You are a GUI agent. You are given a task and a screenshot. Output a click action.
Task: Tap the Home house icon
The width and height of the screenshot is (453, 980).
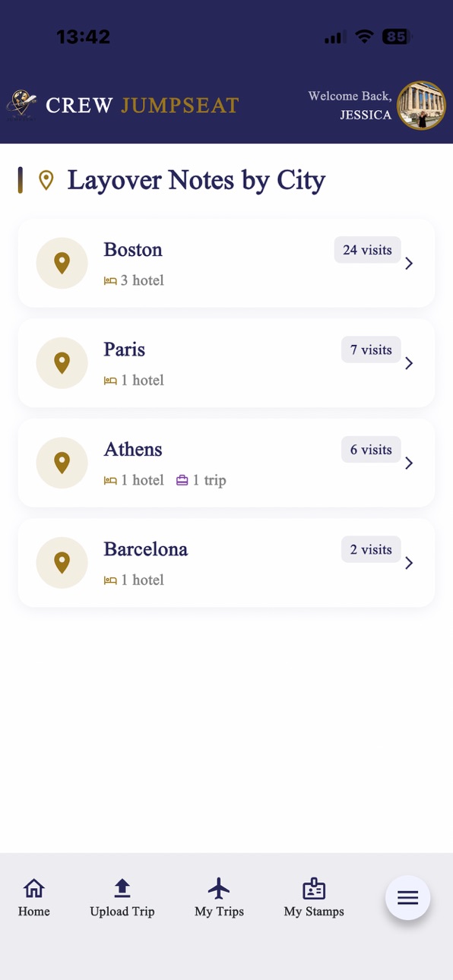[x=34, y=888]
